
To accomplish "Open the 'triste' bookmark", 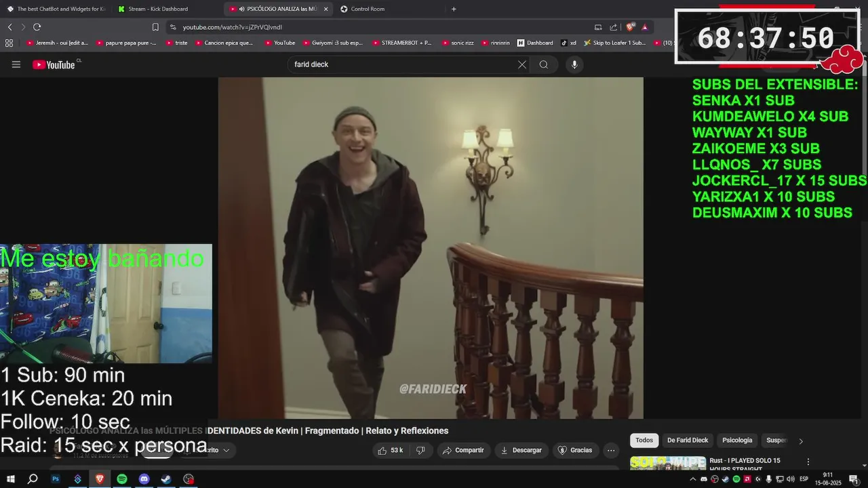I will tap(176, 43).
